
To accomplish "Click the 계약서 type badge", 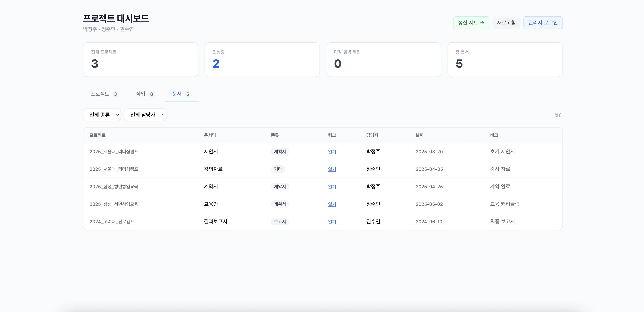I will (280, 187).
